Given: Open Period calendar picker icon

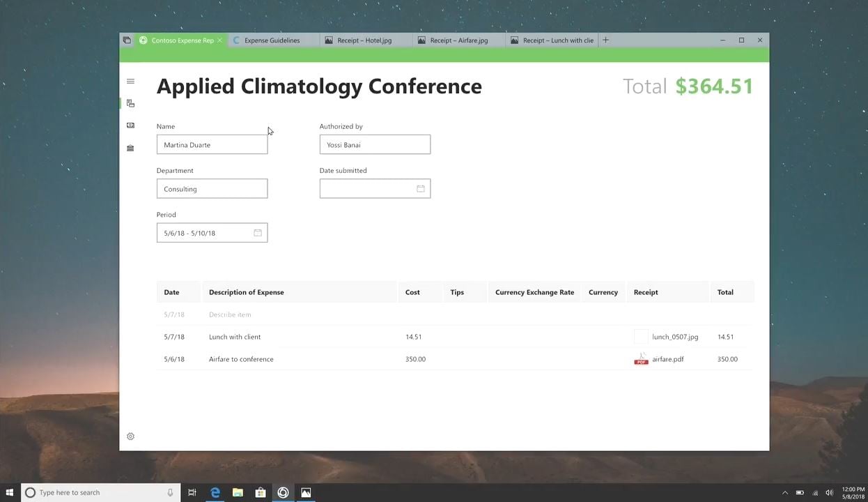Looking at the screenshot, I should 258,233.
